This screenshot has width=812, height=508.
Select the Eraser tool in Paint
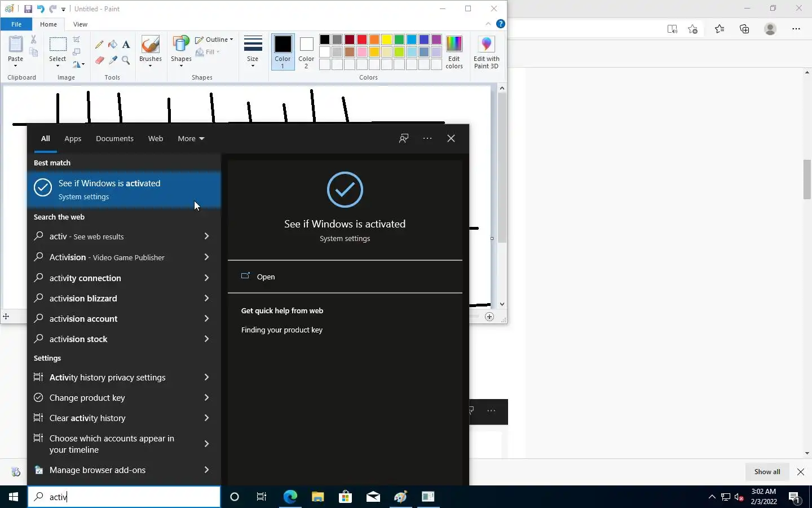point(99,60)
